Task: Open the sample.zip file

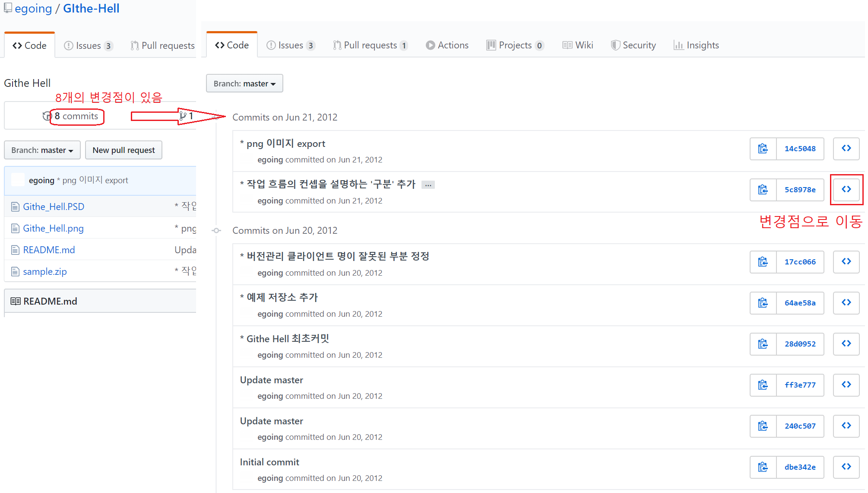Action: 45,271
